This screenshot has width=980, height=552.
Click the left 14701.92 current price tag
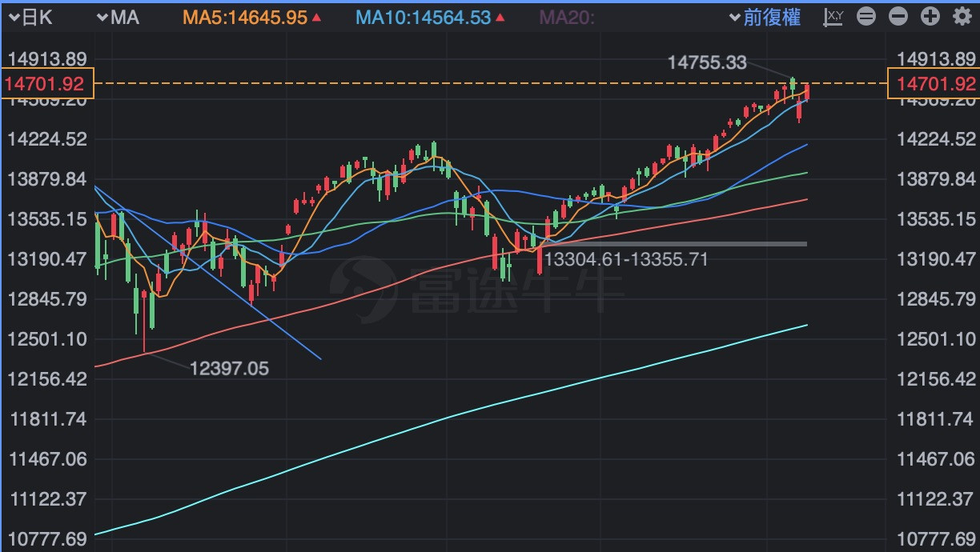pos(47,84)
